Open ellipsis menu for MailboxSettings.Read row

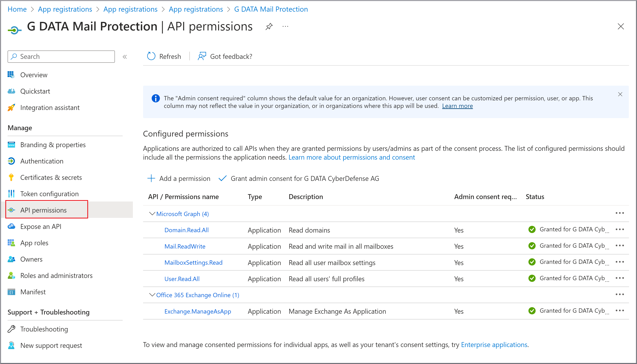[619, 262]
